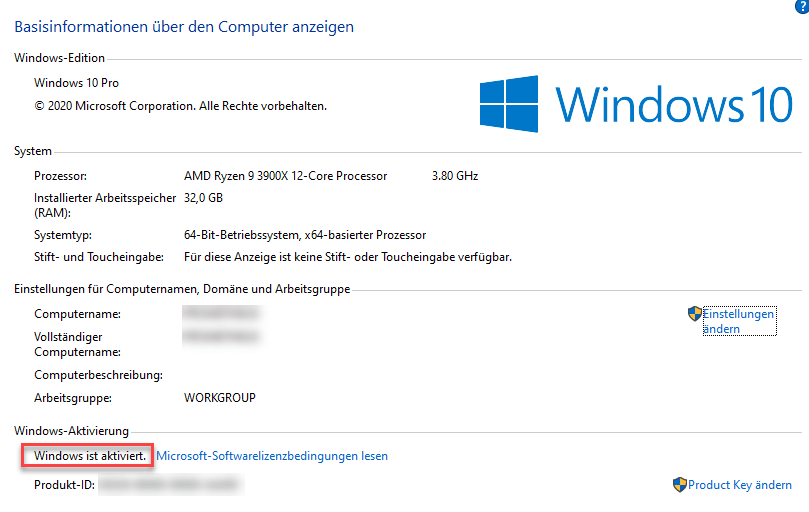The image size is (809, 512).
Task: Read the Microsoft-Softwarelizenzbedingungen lesen link
Action: coord(272,456)
